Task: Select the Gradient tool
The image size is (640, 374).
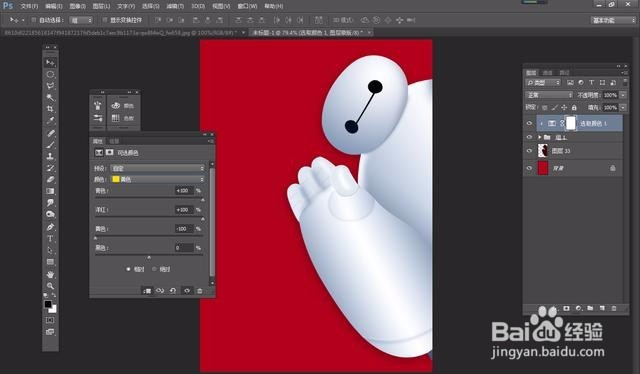Action: point(50,191)
